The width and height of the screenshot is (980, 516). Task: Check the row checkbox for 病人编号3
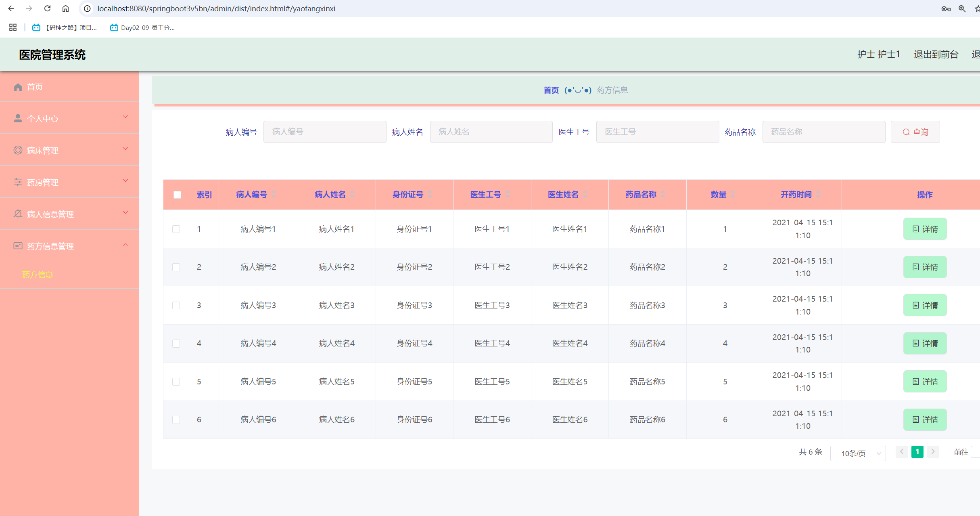pos(176,305)
